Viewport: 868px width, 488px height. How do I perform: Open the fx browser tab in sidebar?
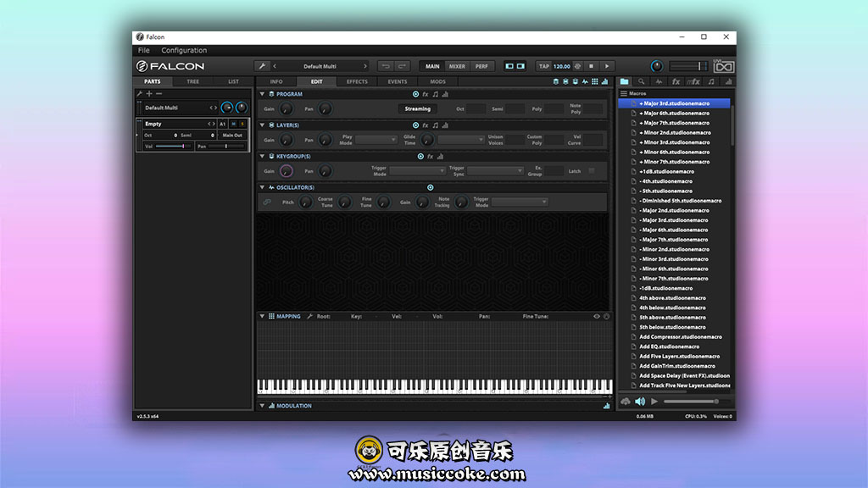click(676, 82)
